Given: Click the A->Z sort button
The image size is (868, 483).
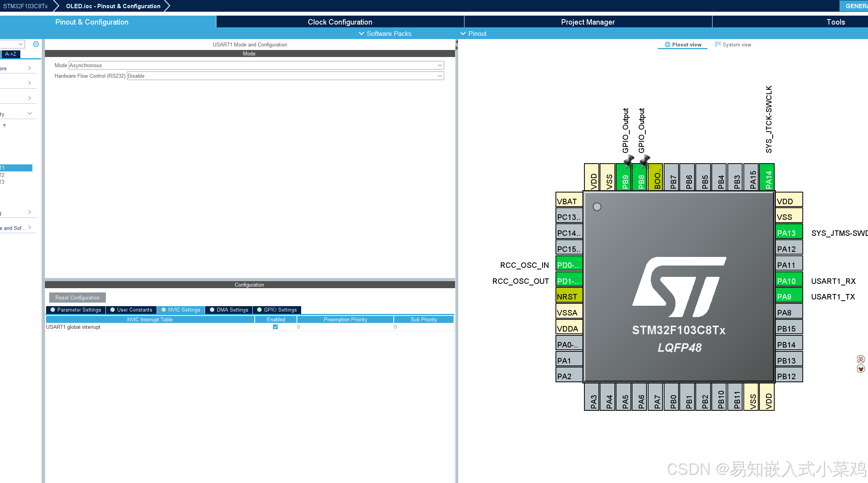Looking at the screenshot, I should tap(11, 54).
